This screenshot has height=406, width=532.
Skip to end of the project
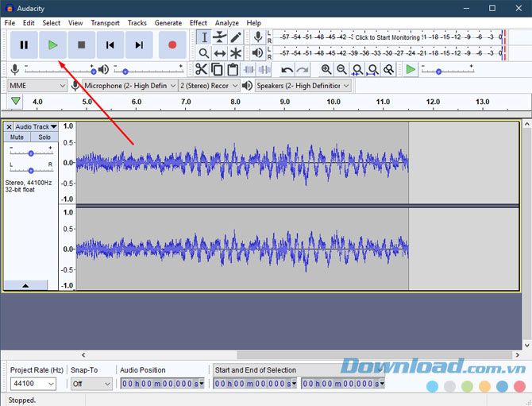(139, 44)
